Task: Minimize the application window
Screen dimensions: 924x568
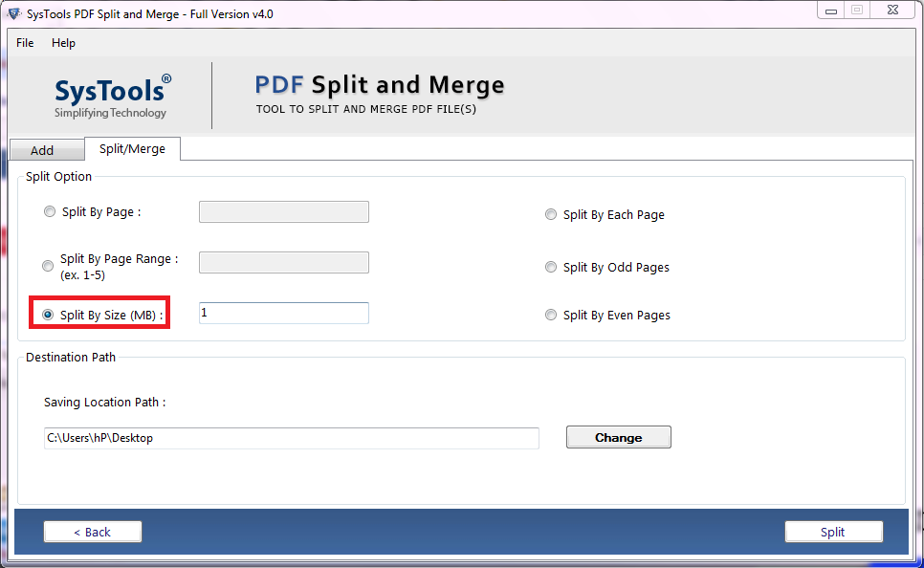Action: point(829,10)
